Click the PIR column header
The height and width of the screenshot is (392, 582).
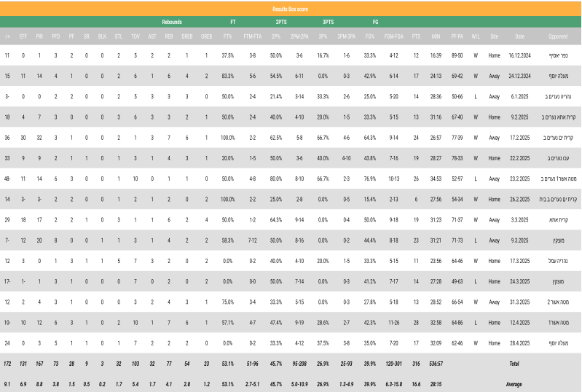coord(39,36)
